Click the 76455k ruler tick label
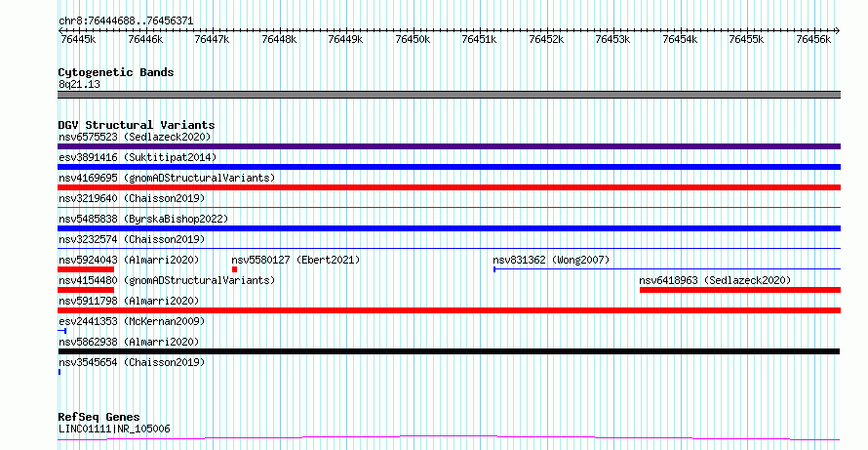868x450 pixels. pos(746,39)
